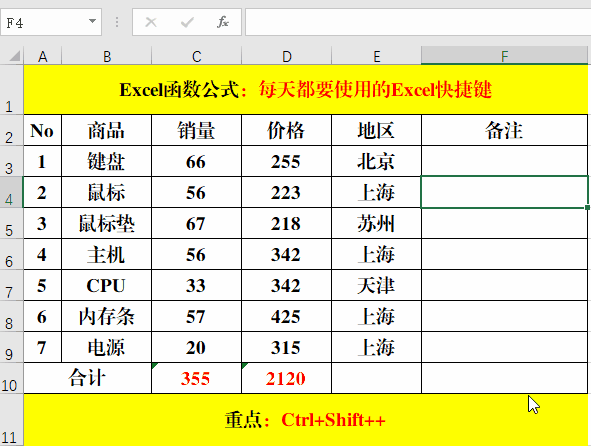Select column E header
Viewport: 591px width, 446px height.
[377, 56]
